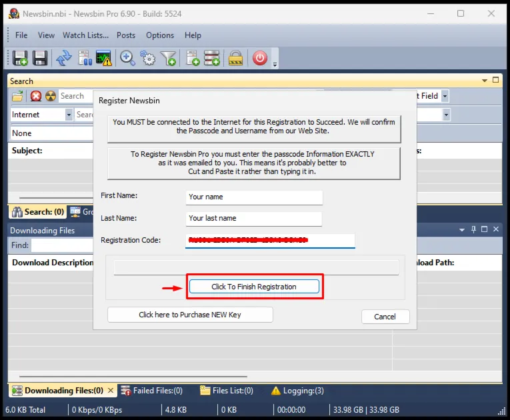
Task: Expand the Internet combo box
Action: (69, 115)
